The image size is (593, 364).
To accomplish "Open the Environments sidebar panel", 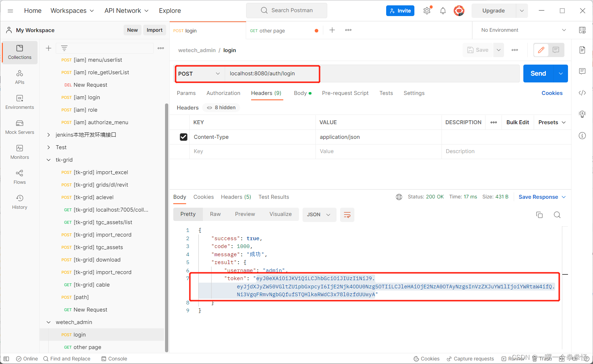I will click(x=20, y=102).
